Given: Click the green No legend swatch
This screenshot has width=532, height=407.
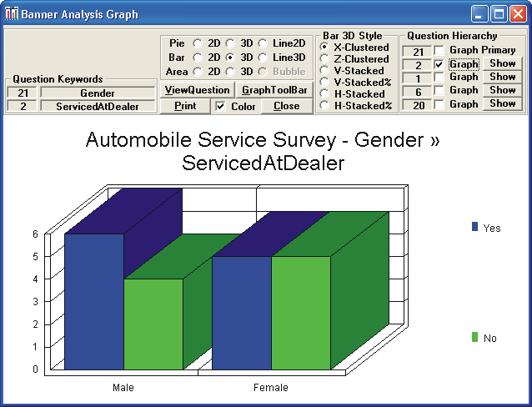Looking at the screenshot, I should coord(474,337).
